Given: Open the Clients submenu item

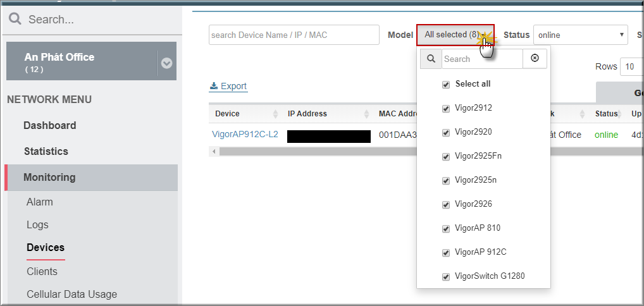Looking at the screenshot, I should (x=42, y=271).
